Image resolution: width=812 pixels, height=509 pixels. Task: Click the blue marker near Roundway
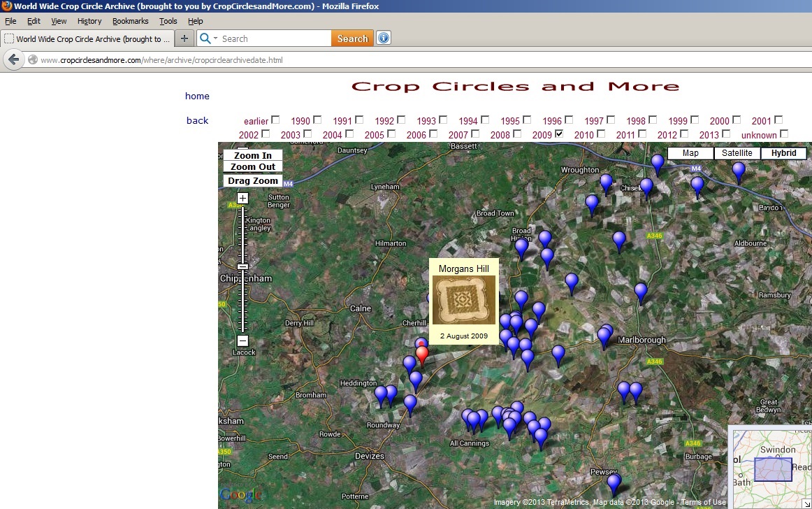[x=410, y=403]
